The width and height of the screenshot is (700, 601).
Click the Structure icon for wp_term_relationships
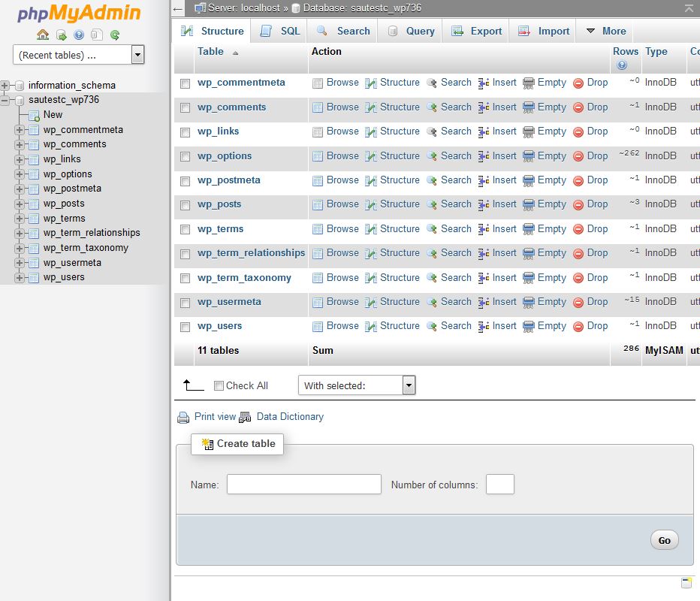[370, 254]
